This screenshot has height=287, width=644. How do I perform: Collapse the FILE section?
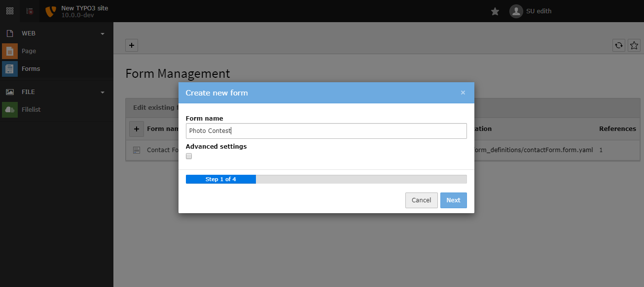pos(102,92)
